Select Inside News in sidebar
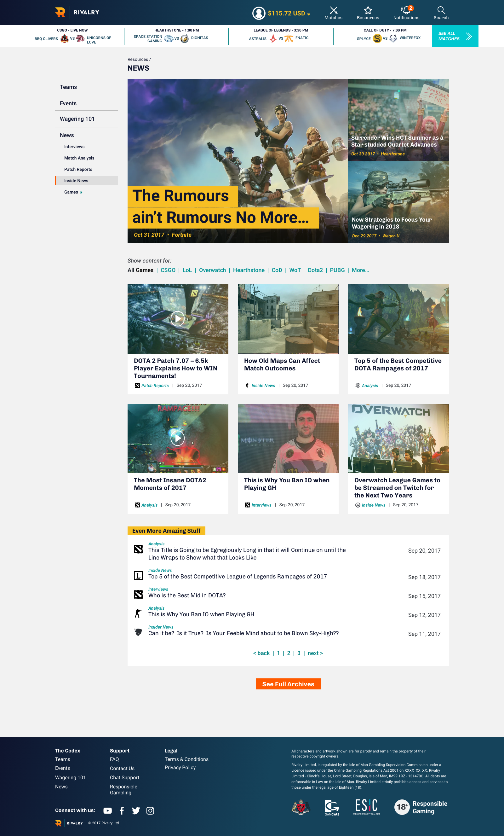504x836 pixels. coord(86,181)
